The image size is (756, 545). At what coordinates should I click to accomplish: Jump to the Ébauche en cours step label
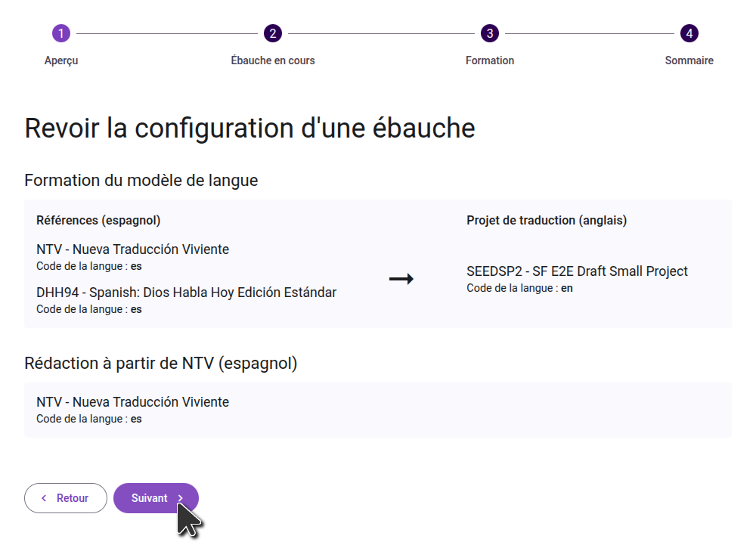(x=273, y=60)
